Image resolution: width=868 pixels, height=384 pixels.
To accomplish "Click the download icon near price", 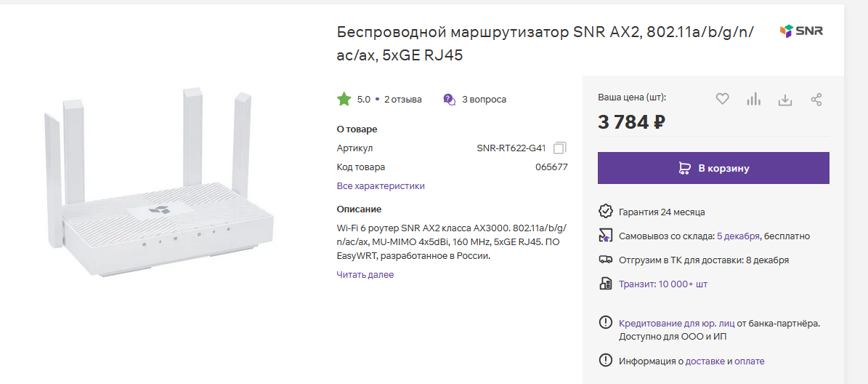I will click(784, 100).
